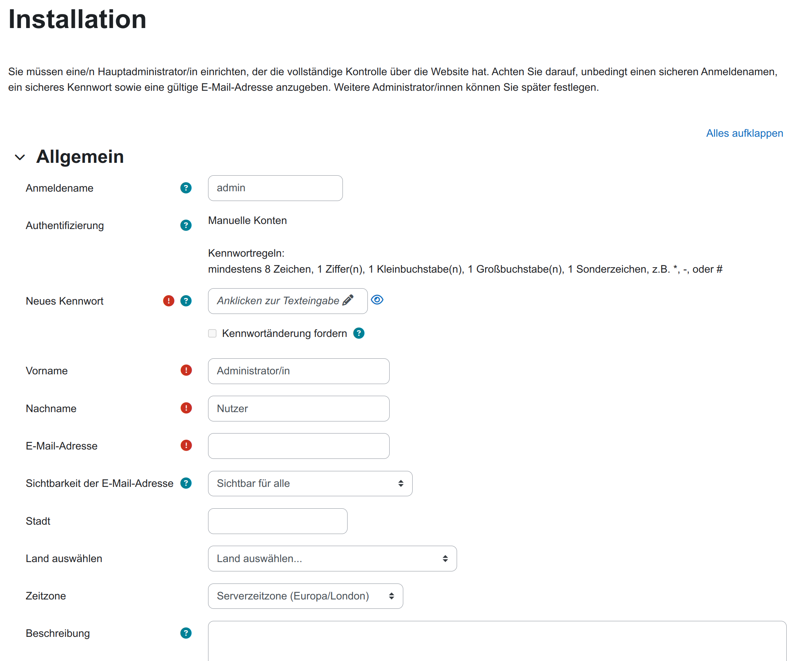Click required-field icon next to E-Mail-Adresse

(x=186, y=446)
